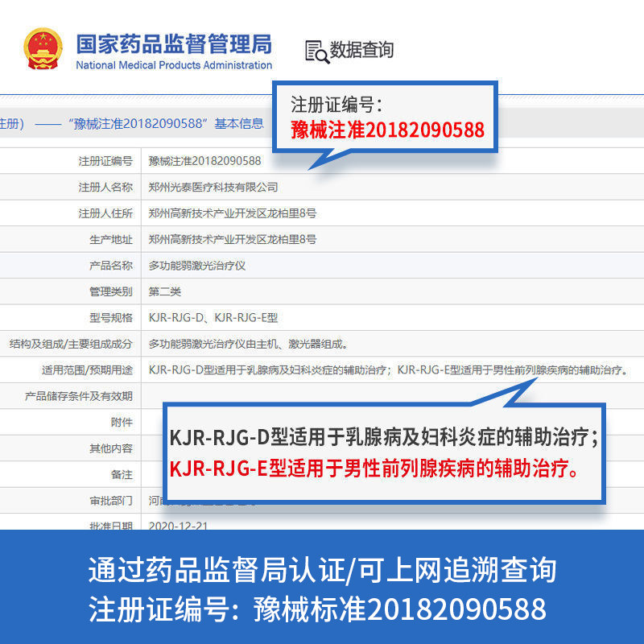Click the National Medical Products Administration text
Screen dimensions: 644x644
pos(174,65)
